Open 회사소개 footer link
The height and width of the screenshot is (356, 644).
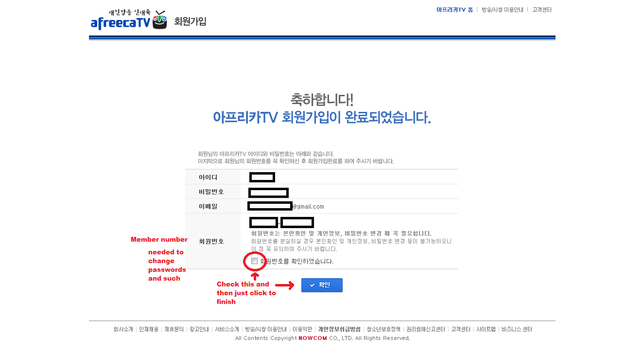(x=123, y=329)
